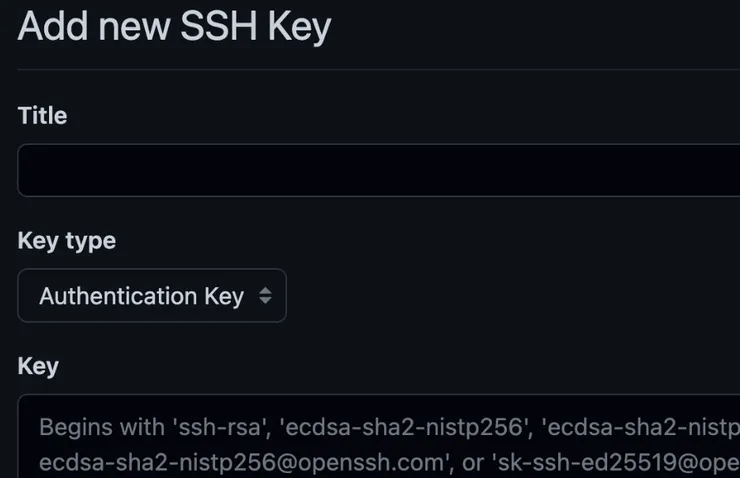740x478 pixels.
Task: Click the up-down arrows on Key type selector
Action: (x=265, y=296)
